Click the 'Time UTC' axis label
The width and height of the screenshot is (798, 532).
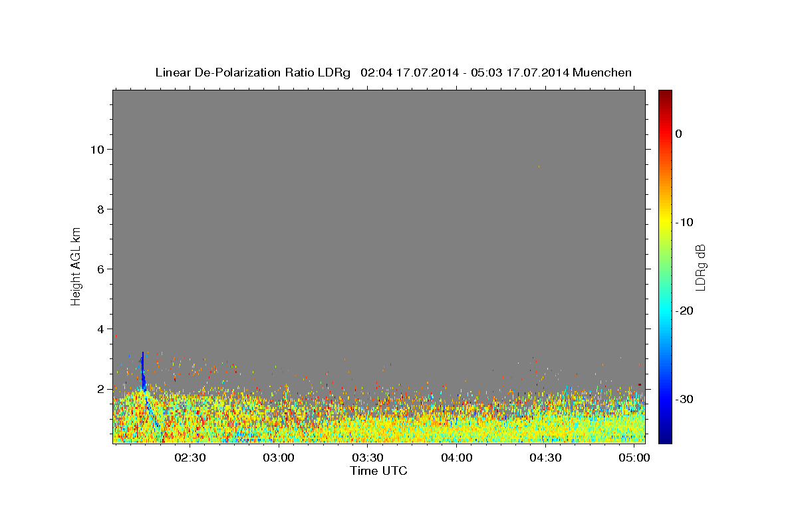(378, 471)
